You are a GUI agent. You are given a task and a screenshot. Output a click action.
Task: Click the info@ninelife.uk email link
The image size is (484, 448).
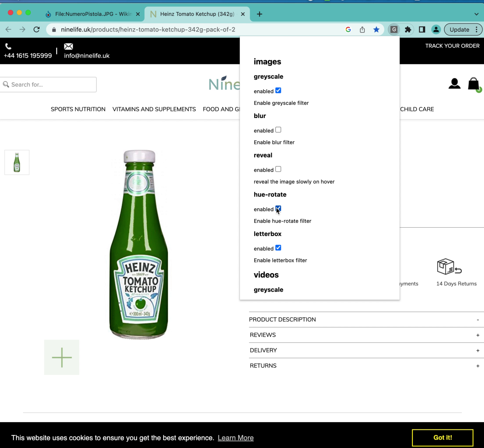click(x=87, y=56)
